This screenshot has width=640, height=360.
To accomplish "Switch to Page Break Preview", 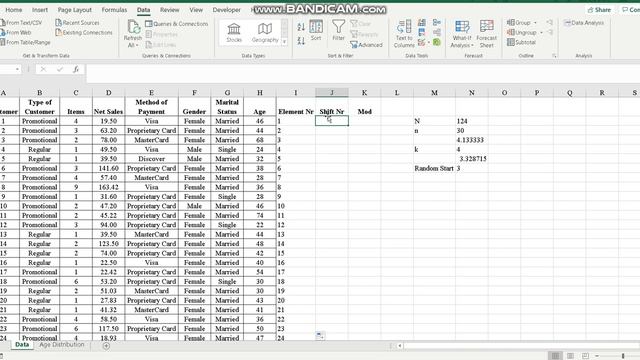I will pyautogui.click(x=585, y=356).
